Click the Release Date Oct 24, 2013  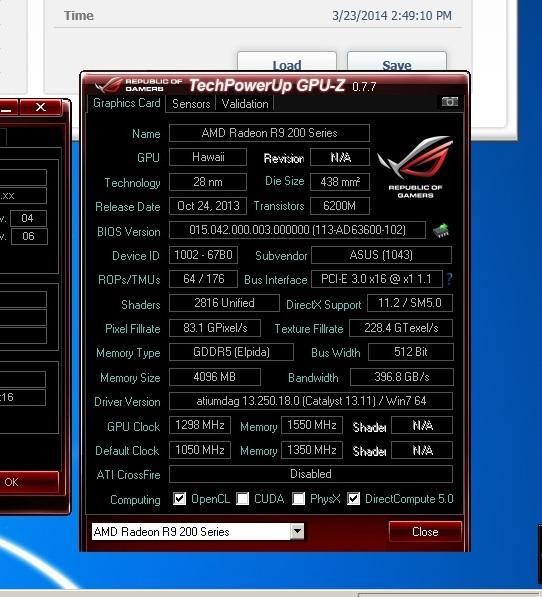208,206
